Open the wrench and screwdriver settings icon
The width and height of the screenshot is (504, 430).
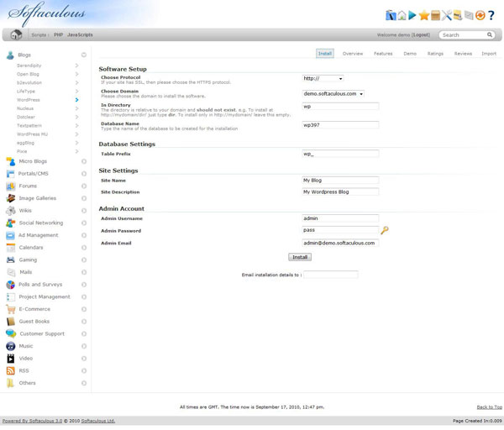(x=447, y=15)
